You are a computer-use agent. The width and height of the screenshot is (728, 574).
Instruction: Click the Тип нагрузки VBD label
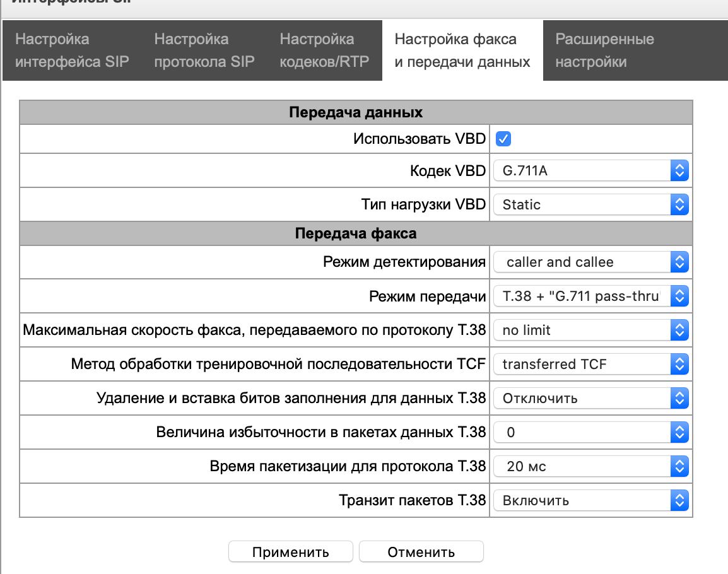pyautogui.click(x=423, y=204)
